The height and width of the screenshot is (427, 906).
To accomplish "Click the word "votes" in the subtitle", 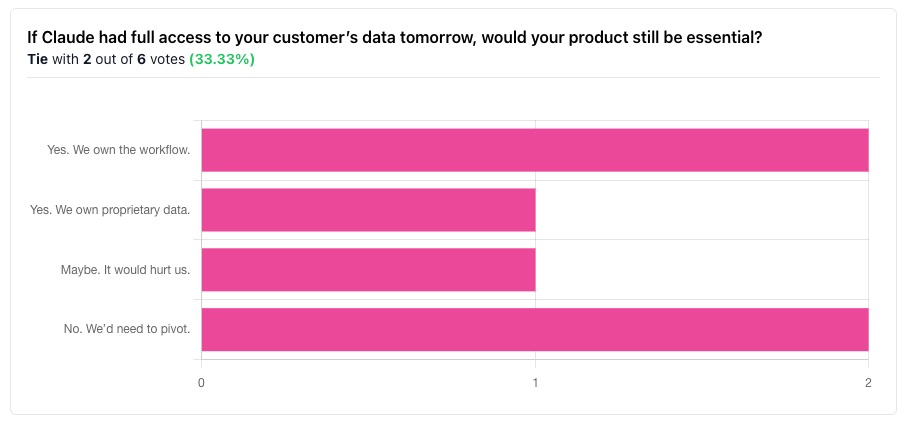I will pyautogui.click(x=167, y=59).
